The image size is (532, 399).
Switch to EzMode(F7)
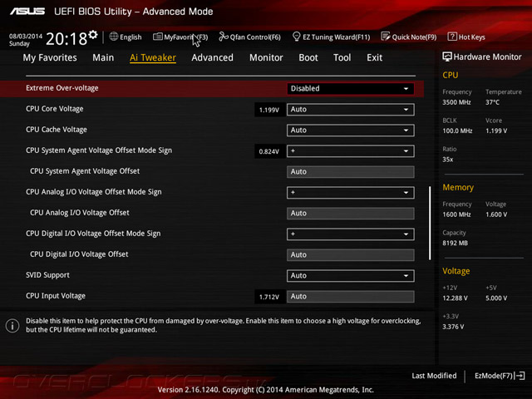[x=500, y=376]
